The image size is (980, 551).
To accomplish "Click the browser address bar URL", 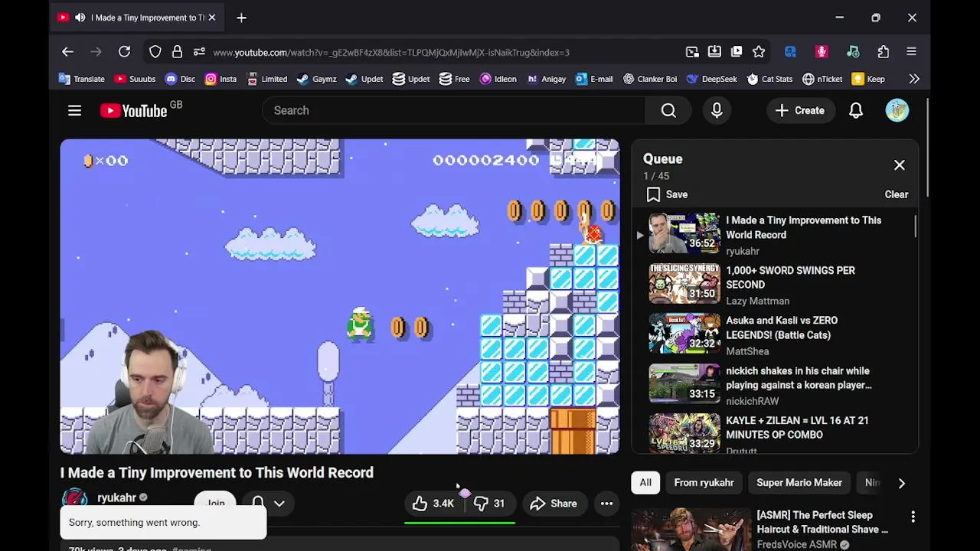I will pos(391,52).
